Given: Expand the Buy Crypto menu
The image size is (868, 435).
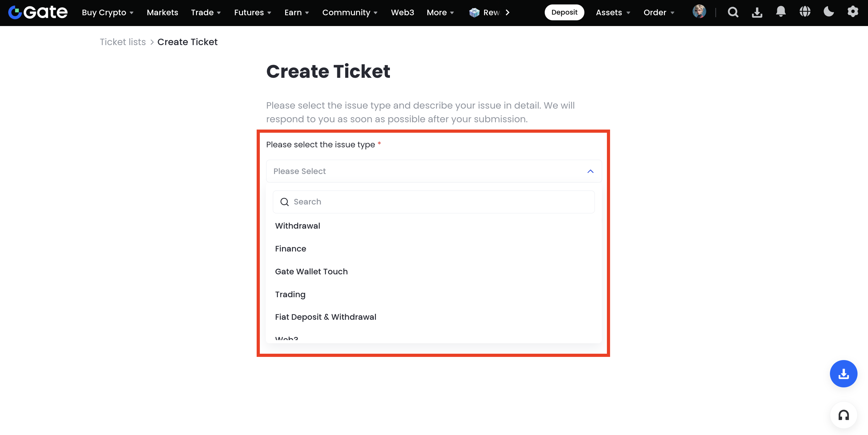Looking at the screenshot, I should tap(108, 12).
